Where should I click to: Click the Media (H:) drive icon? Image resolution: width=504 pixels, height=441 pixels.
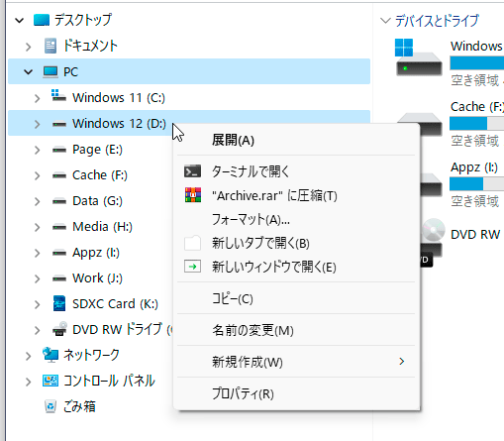pos(59,227)
